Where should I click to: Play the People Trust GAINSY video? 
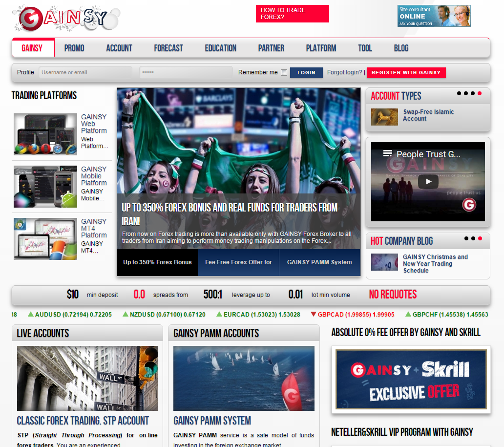428,182
